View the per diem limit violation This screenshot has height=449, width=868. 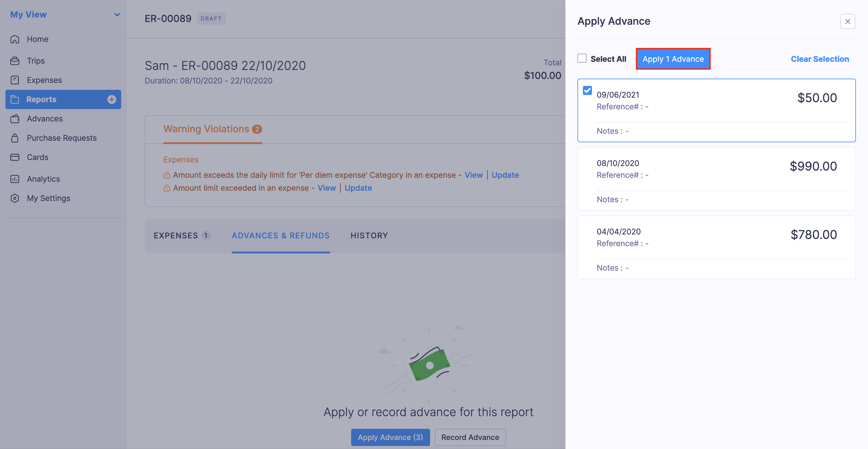(473, 175)
